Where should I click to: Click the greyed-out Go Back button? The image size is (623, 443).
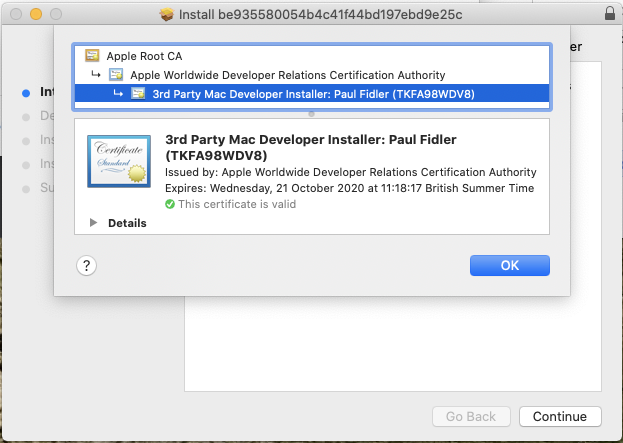pyautogui.click(x=471, y=416)
